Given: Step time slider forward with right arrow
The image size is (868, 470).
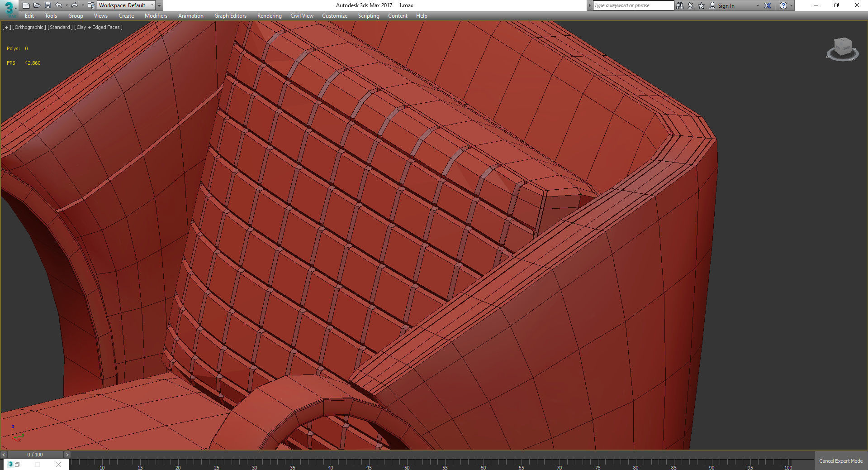Looking at the screenshot, I should point(67,455).
